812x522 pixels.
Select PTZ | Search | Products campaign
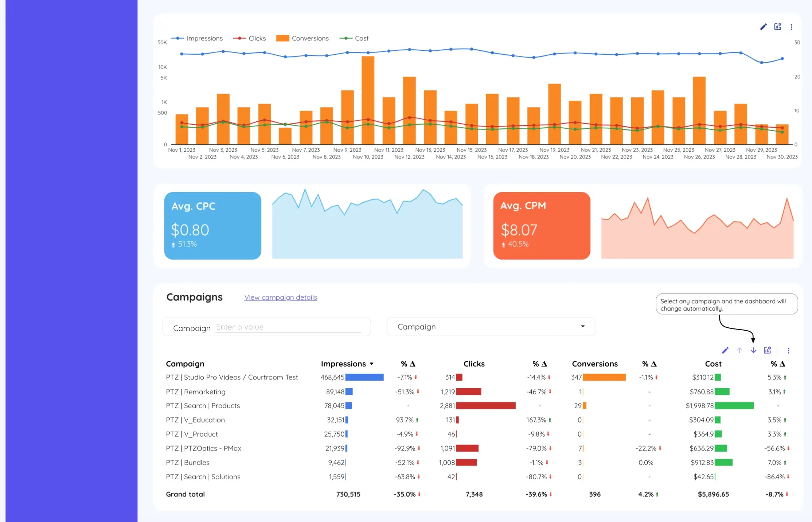(203, 406)
